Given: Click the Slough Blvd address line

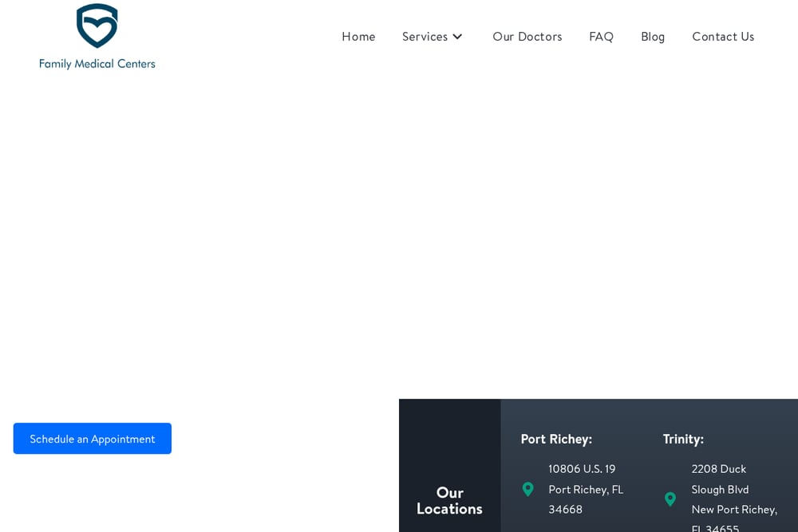Looking at the screenshot, I should (x=720, y=489).
